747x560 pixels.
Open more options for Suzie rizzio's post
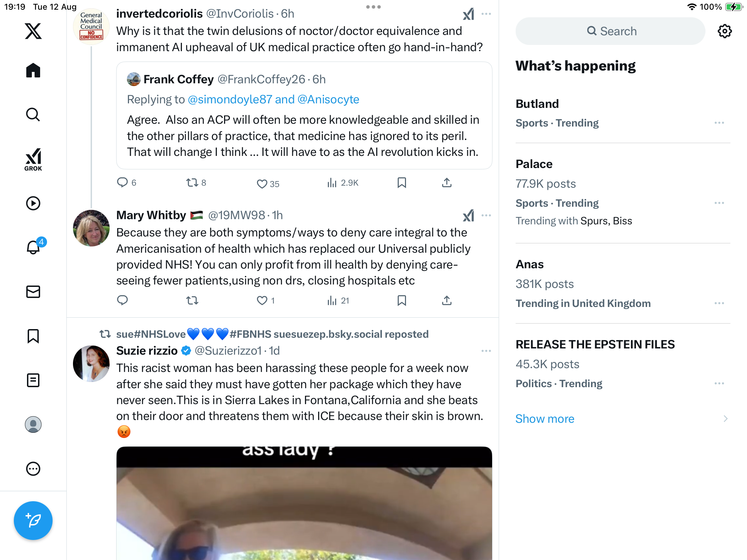[486, 351]
